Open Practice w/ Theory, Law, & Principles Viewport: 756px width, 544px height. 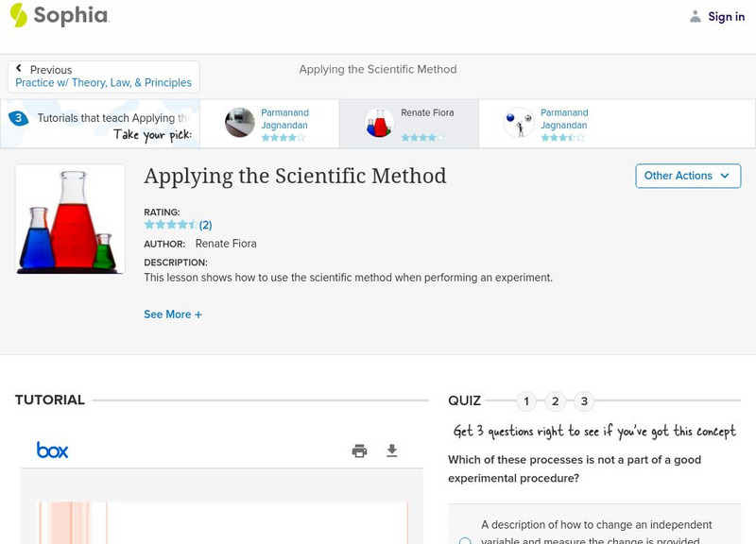point(104,80)
